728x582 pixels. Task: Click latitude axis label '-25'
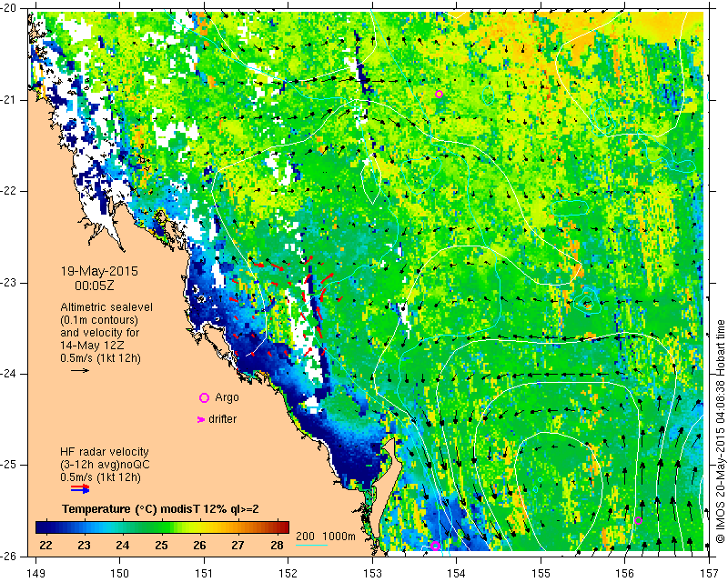[9, 465]
